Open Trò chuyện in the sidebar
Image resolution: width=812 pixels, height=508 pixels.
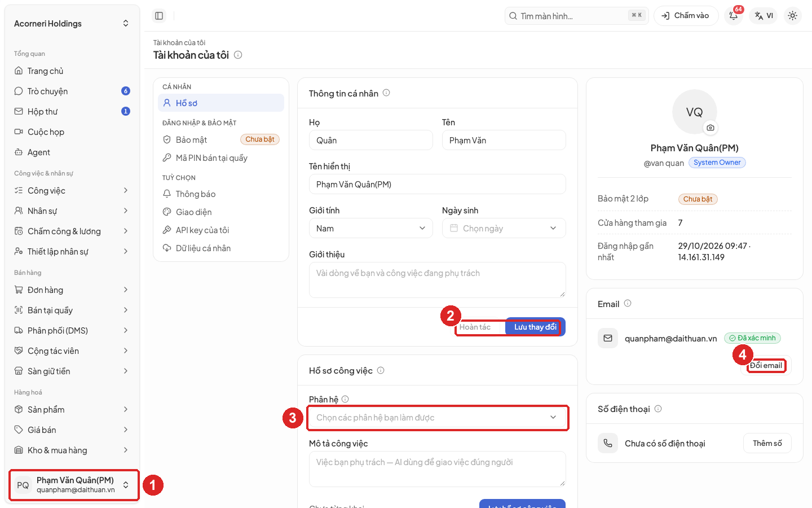coord(72,91)
